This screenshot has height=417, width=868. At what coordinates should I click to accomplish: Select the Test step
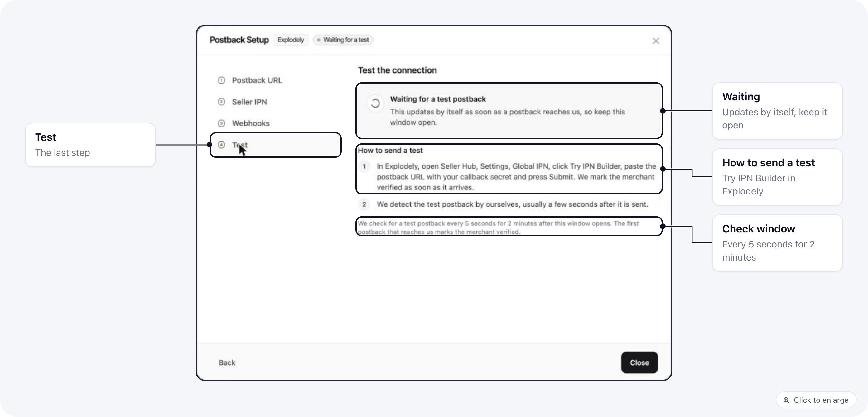click(x=275, y=145)
